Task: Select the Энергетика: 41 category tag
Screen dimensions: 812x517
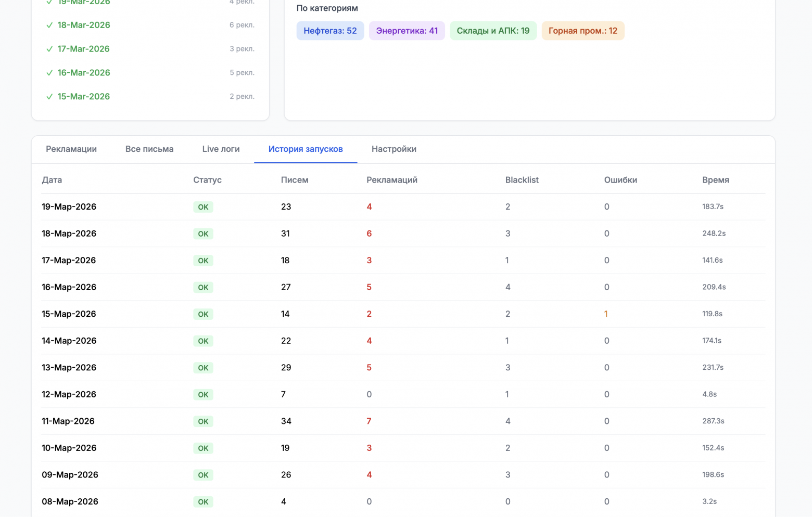Action: (407, 31)
